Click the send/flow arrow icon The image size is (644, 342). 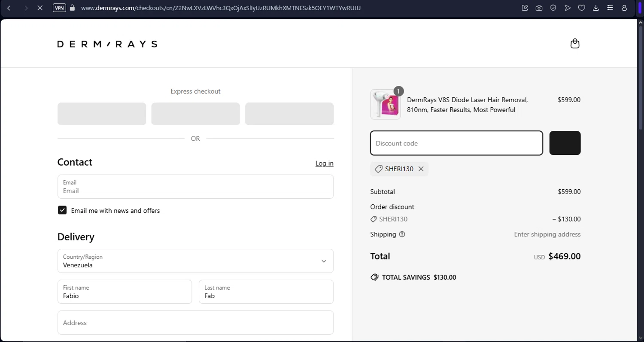(x=568, y=8)
